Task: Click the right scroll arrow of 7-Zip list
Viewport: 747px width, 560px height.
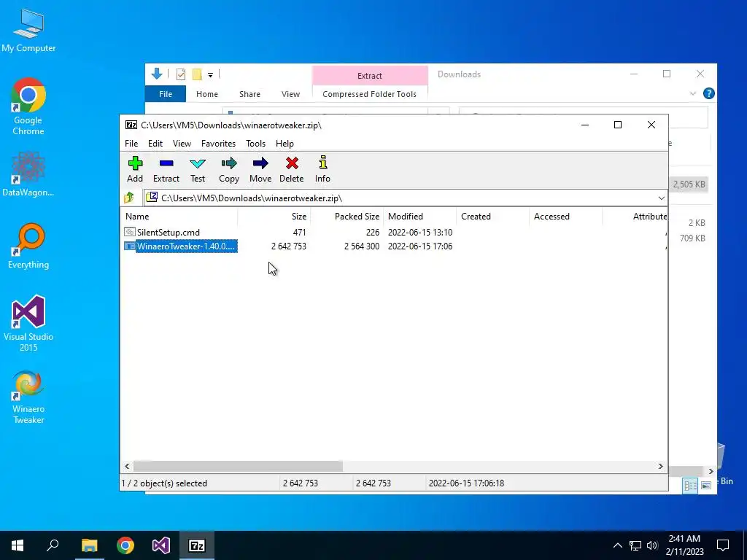Action: 660,466
